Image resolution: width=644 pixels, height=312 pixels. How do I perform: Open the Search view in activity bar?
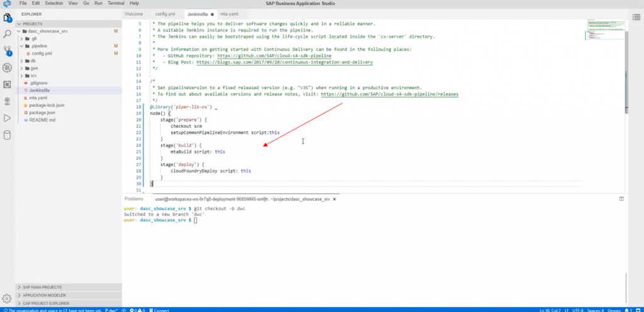7,34
